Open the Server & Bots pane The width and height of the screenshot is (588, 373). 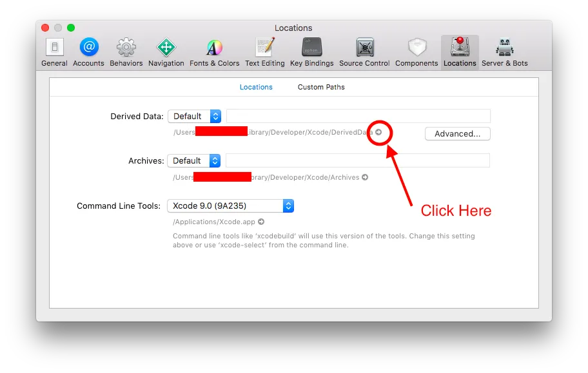[x=504, y=52]
